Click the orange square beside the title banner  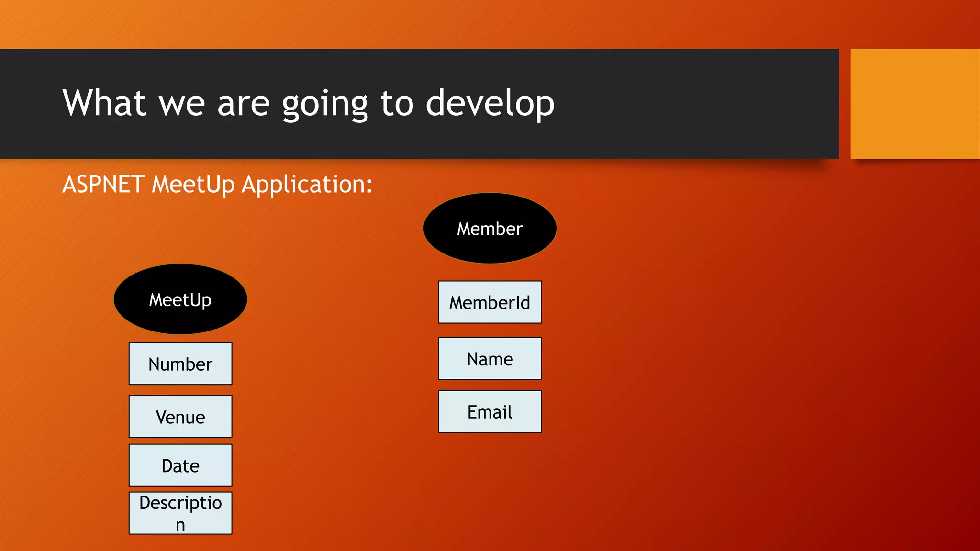point(914,104)
